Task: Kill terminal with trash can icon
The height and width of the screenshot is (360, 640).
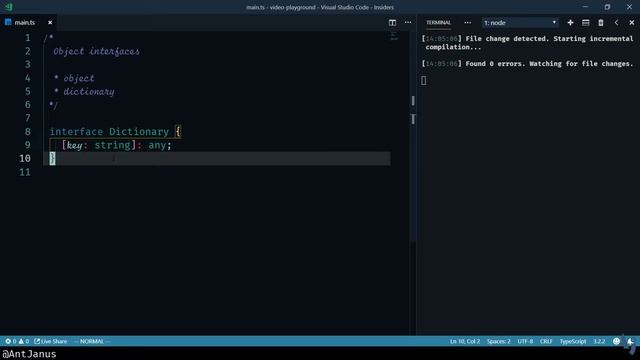Action: [x=601, y=23]
